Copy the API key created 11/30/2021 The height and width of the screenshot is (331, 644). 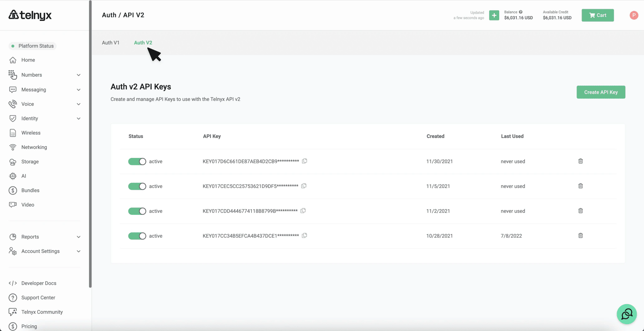(x=305, y=161)
